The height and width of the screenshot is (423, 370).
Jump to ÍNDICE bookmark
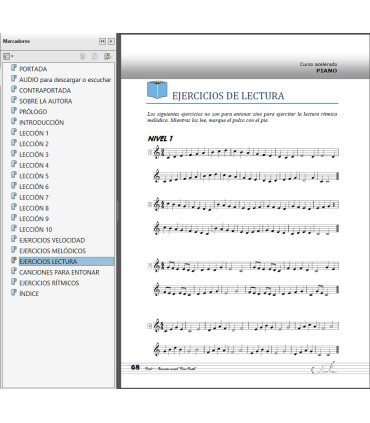(x=29, y=294)
